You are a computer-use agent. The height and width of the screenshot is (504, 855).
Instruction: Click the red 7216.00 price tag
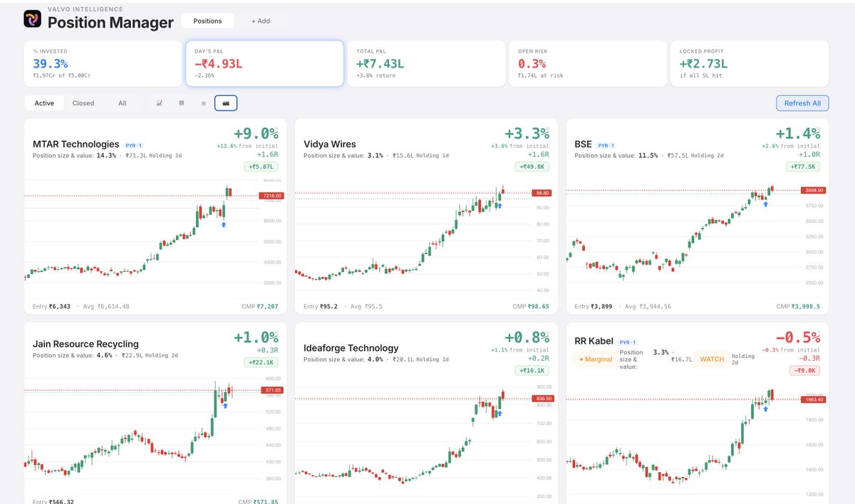(x=271, y=195)
